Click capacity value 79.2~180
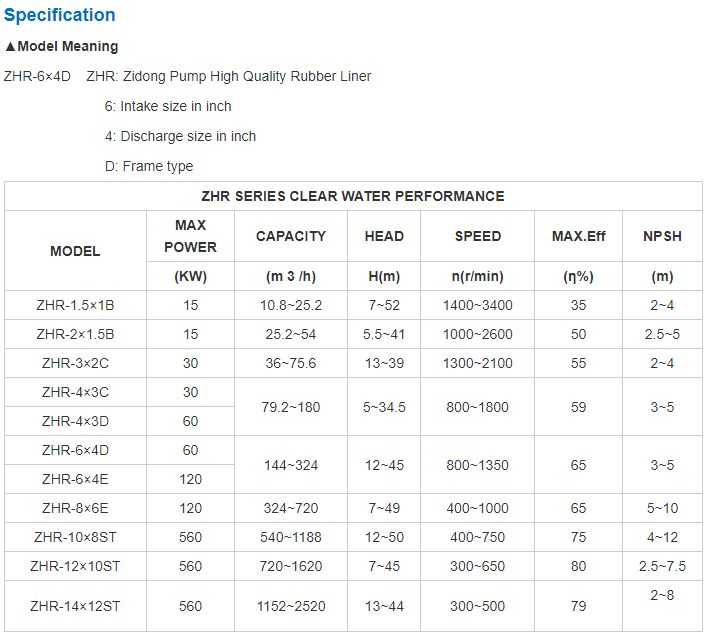Viewport: 707px width, 637px height. pos(291,407)
